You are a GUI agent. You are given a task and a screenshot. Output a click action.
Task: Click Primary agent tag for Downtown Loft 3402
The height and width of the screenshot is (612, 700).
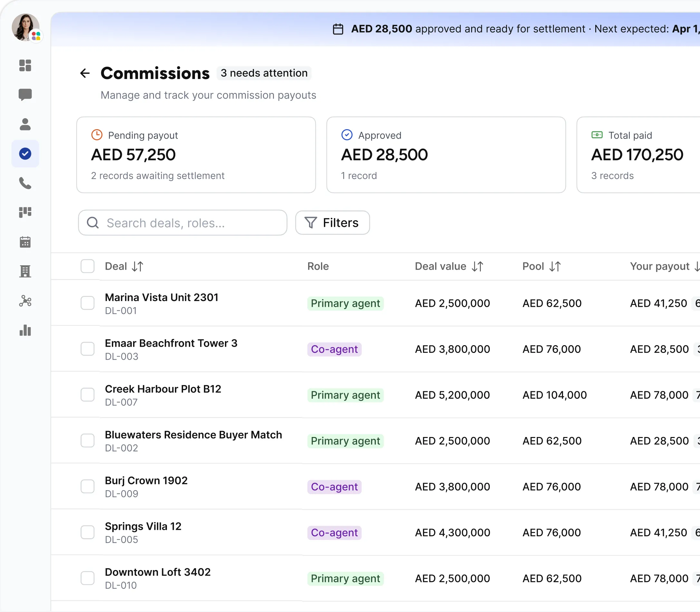pos(345,578)
